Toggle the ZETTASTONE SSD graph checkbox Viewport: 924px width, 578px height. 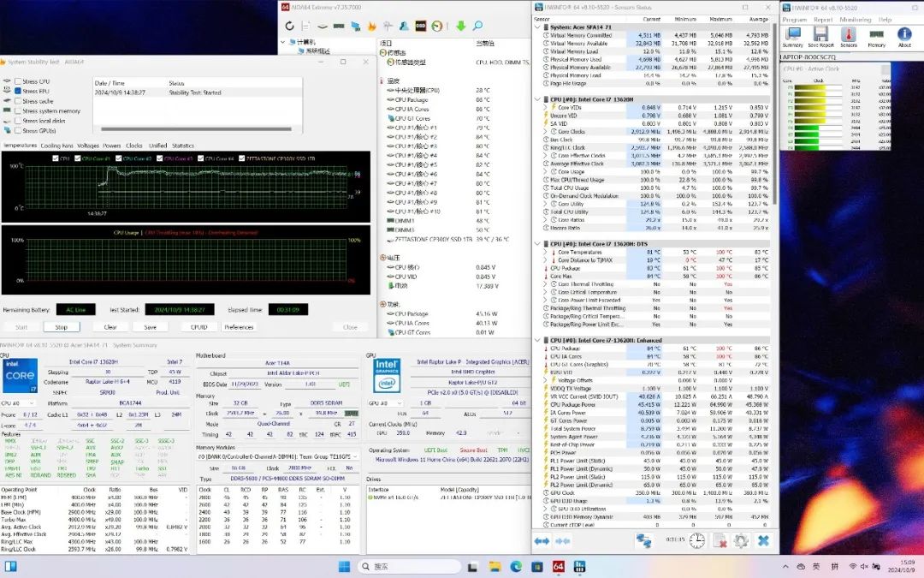coord(241,158)
